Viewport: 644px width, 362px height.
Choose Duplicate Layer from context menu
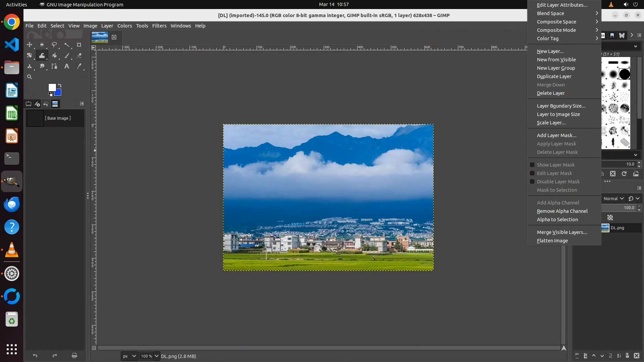[x=554, y=76]
